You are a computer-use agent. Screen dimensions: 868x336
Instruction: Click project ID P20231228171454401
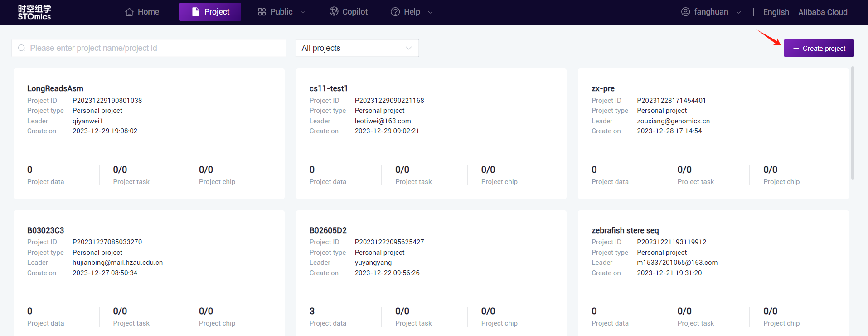[671, 101]
